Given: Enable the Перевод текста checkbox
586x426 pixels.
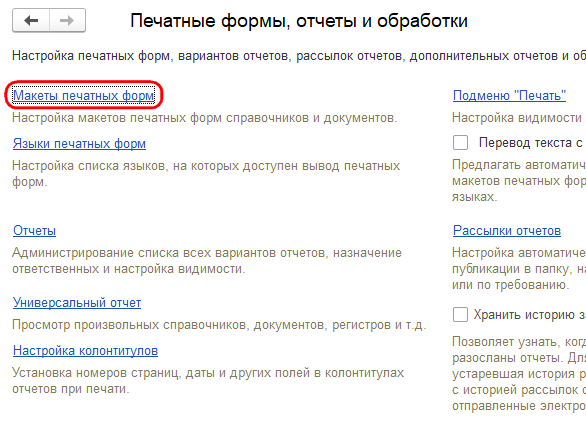Looking at the screenshot, I should coord(460,143).
